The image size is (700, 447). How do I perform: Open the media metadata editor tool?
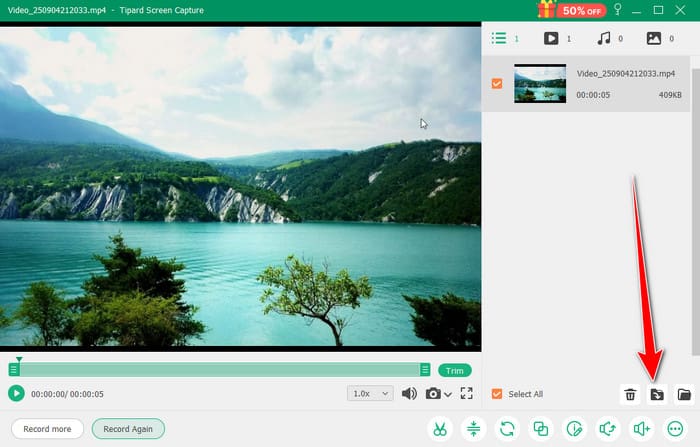click(575, 429)
